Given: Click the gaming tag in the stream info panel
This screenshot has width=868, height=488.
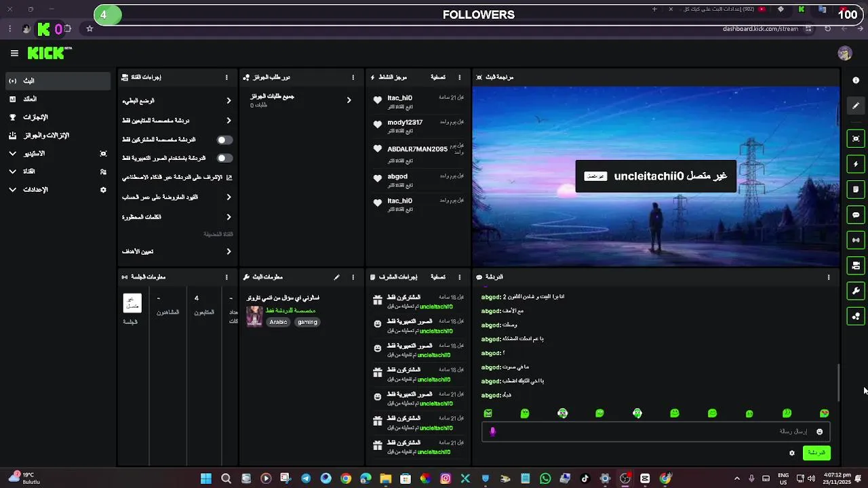Looking at the screenshot, I should [307, 322].
